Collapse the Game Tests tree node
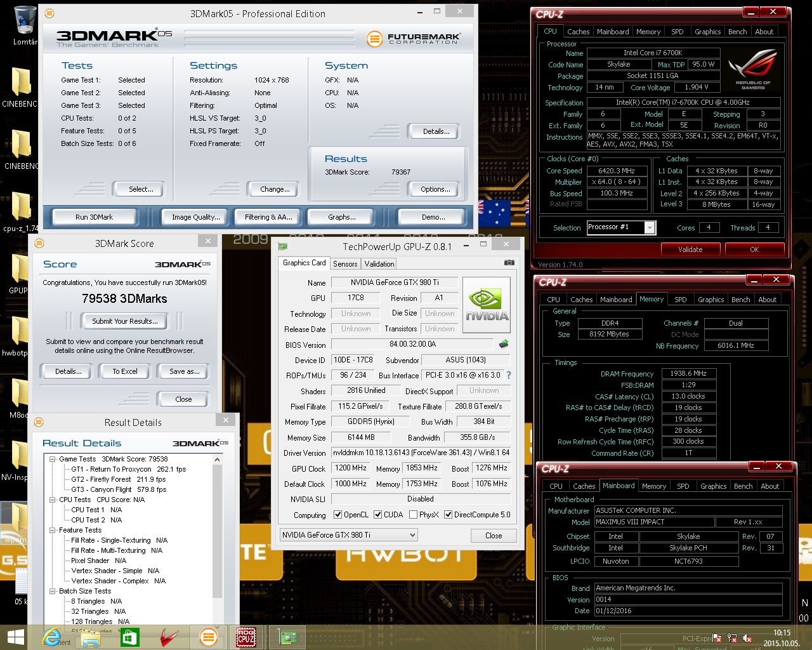The image size is (812, 650). coord(53,459)
